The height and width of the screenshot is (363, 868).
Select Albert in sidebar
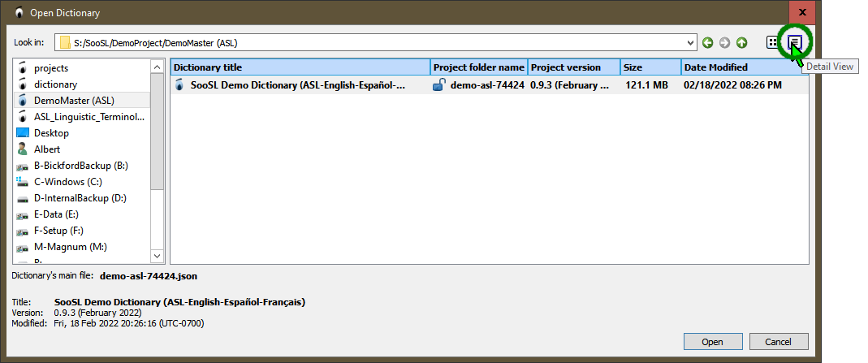coord(82,149)
